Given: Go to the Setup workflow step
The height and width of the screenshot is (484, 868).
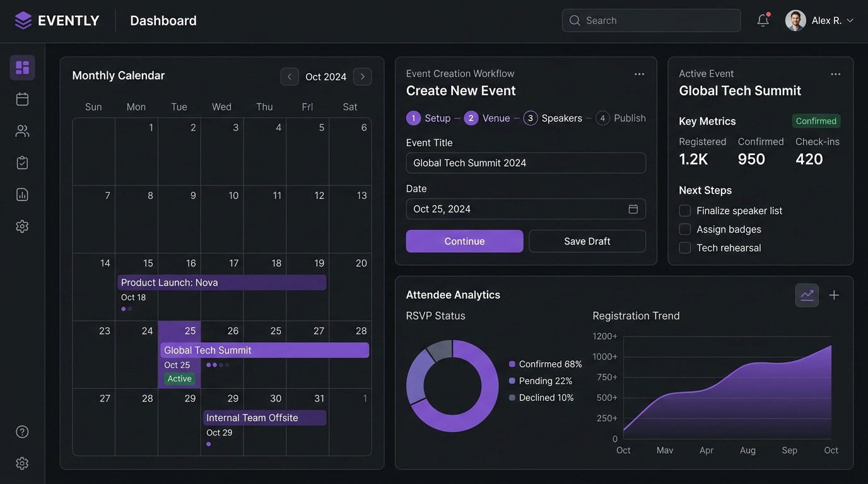Looking at the screenshot, I should 429,118.
